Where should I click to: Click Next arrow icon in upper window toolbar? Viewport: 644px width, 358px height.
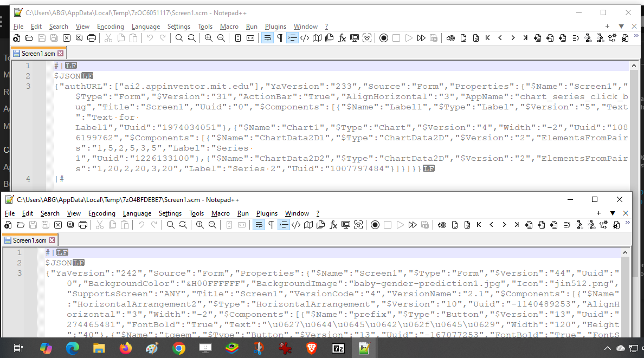(x=513, y=38)
